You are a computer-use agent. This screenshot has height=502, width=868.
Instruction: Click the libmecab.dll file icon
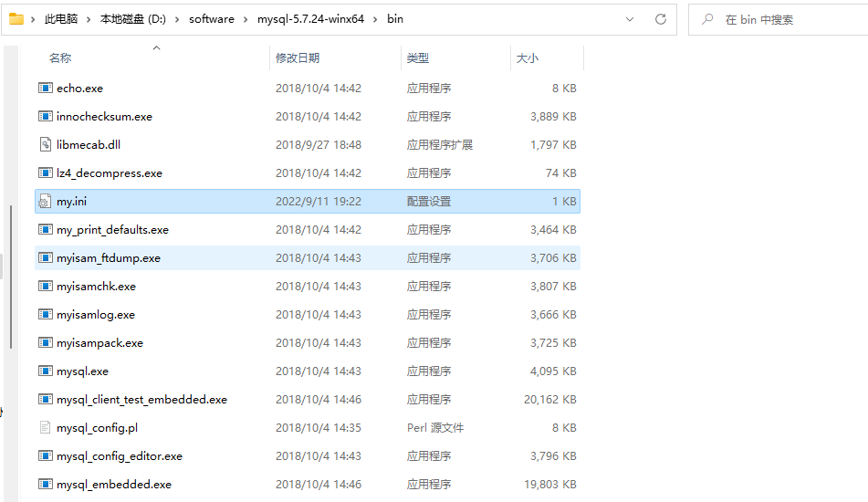[x=46, y=144]
